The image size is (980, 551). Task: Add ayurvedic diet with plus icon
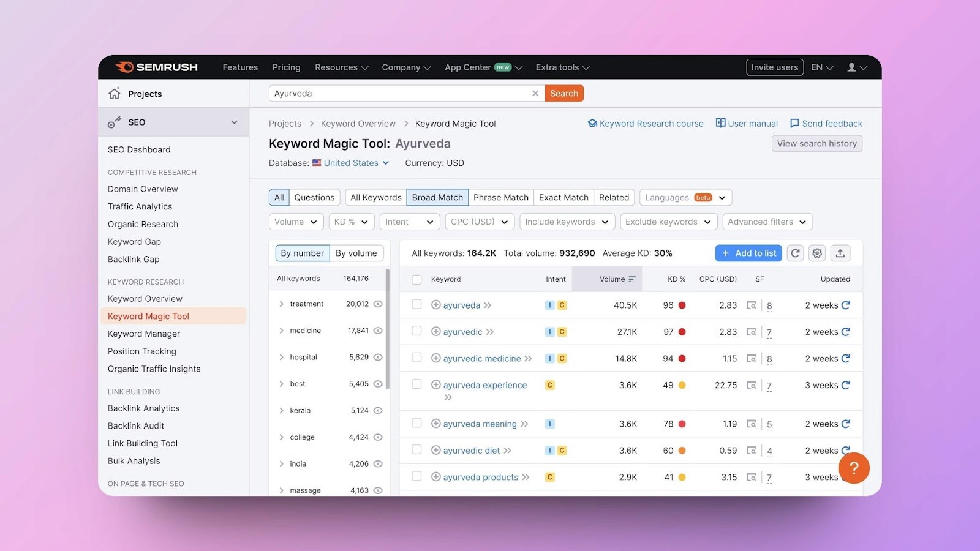pos(436,451)
